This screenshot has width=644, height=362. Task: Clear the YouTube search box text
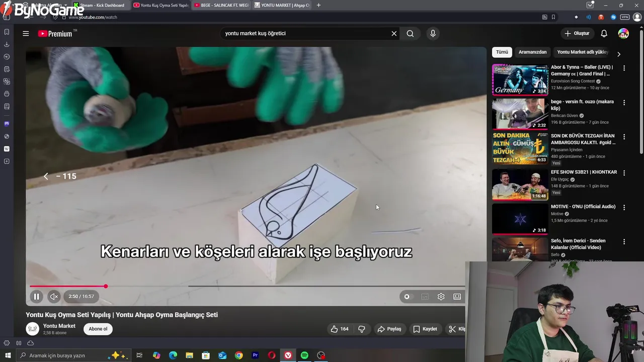[x=394, y=34]
